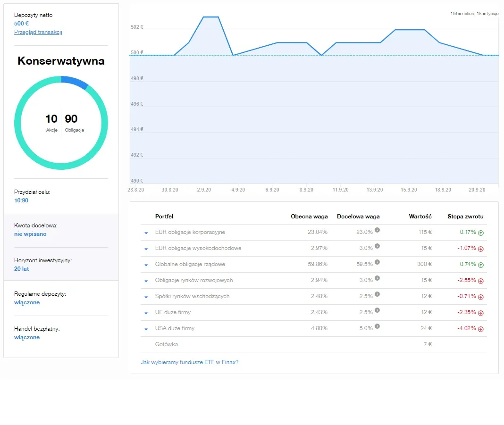Viewport: 504px width, 425px height.
Task: Click the 2.9.20 date label on chart axis
Action: [x=204, y=190]
